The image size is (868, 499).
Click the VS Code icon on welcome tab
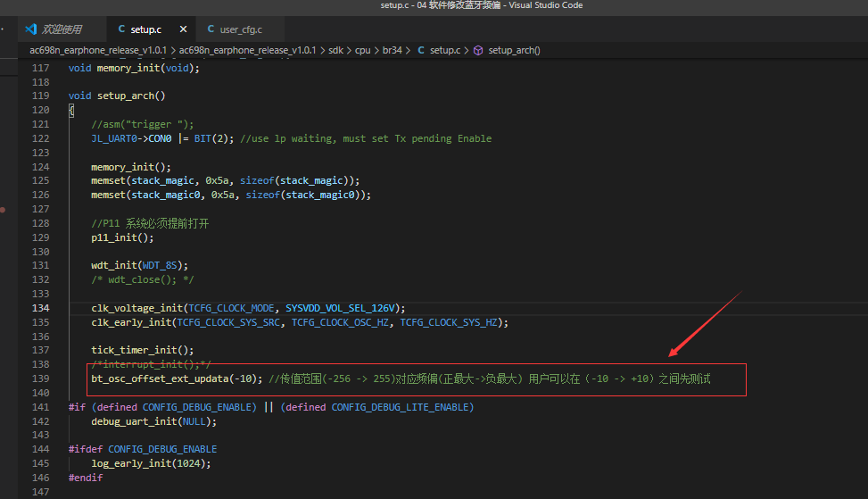[x=31, y=29]
